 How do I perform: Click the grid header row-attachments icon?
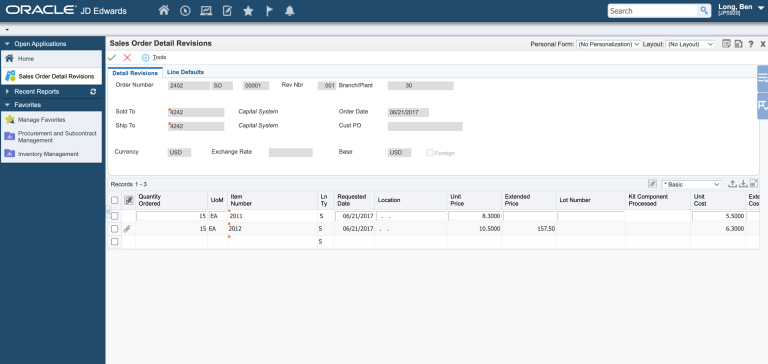pos(129,200)
